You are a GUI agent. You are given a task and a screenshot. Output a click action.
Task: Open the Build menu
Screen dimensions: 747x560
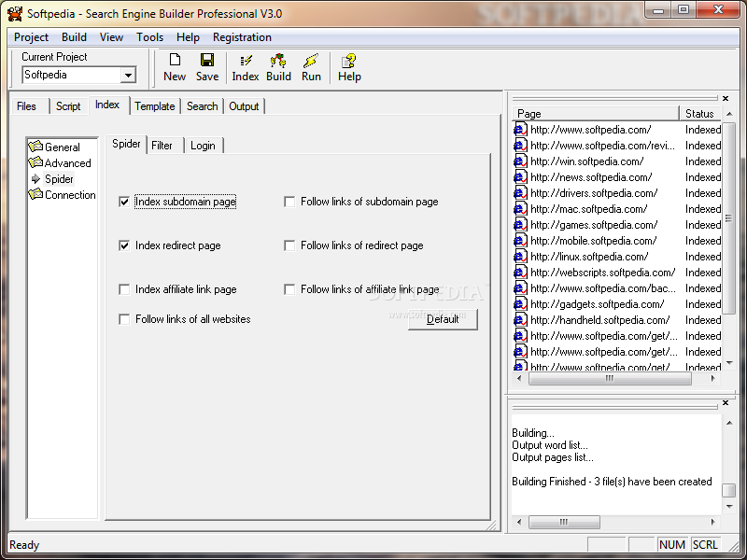pos(74,37)
